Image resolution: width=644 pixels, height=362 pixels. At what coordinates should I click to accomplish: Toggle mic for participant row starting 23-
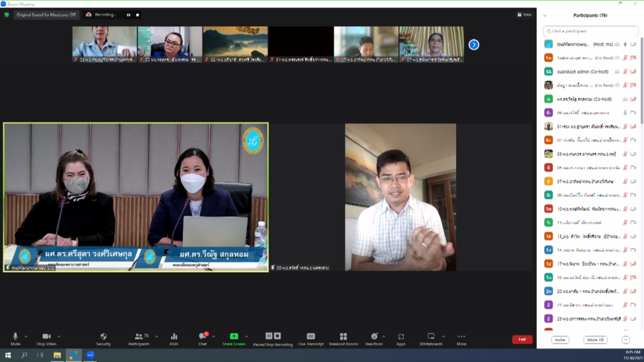[625, 318]
